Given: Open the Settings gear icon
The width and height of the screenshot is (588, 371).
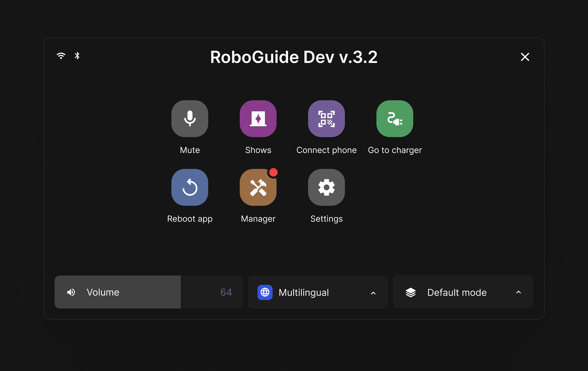Looking at the screenshot, I should point(326,187).
